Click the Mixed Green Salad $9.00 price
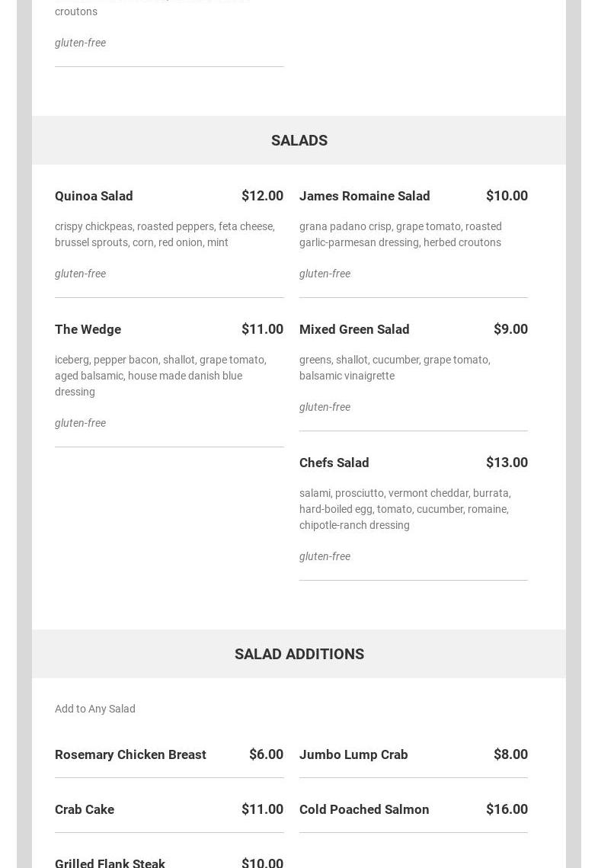Screen dimensions: 598x868 [x=510, y=329]
